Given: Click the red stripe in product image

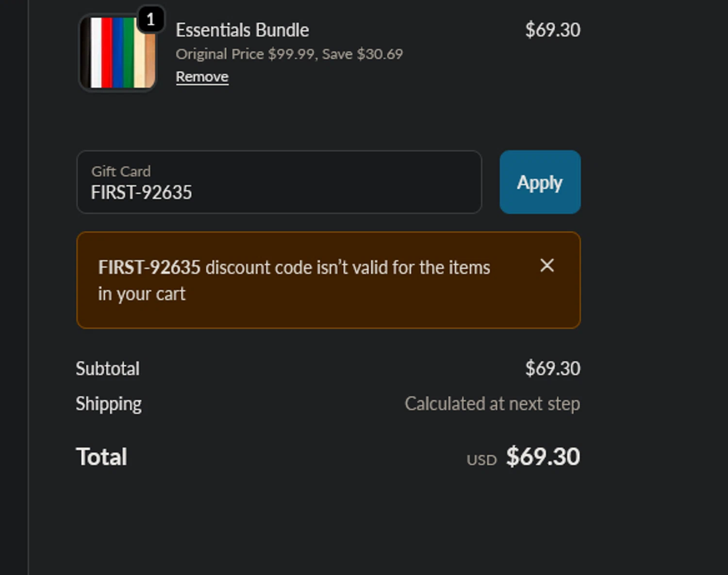Looking at the screenshot, I should (x=107, y=52).
